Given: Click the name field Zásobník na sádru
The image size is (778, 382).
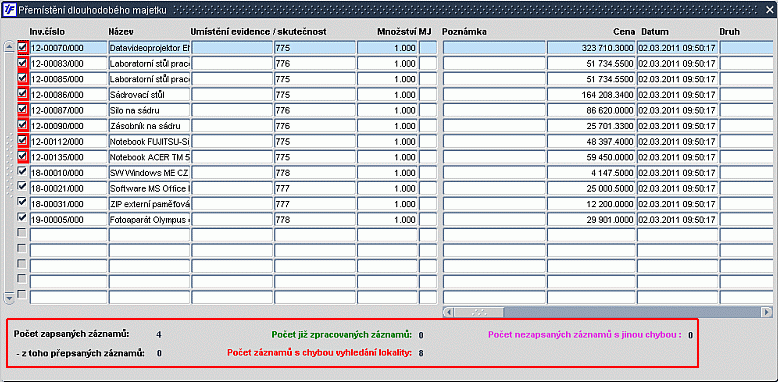Looking at the screenshot, I should 149,126.
